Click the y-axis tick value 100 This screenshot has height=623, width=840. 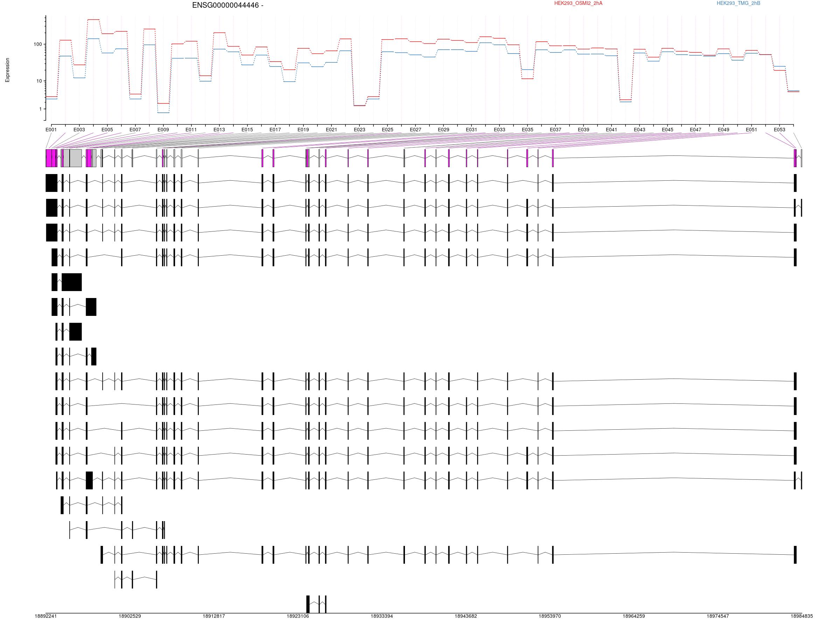38,44
